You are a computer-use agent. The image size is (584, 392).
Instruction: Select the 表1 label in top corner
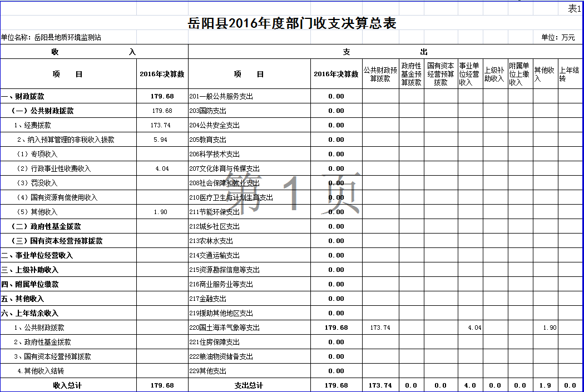click(x=574, y=8)
